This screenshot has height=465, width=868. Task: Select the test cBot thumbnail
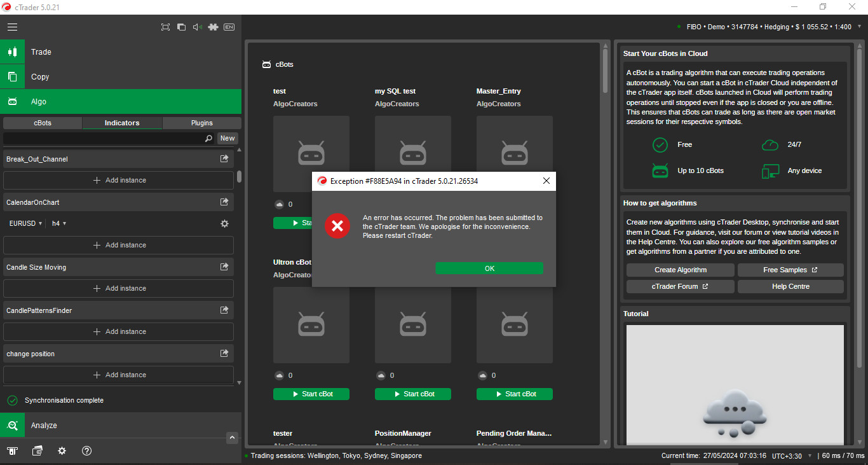pos(311,154)
